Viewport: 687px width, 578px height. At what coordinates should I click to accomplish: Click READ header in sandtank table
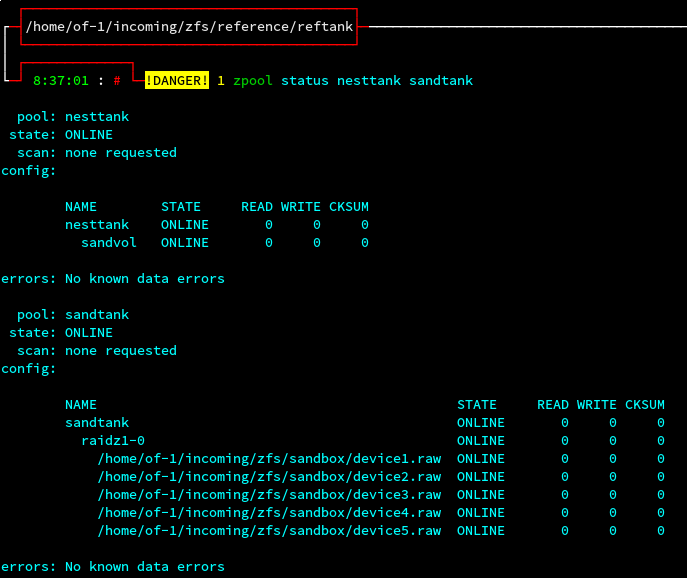pos(553,405)
